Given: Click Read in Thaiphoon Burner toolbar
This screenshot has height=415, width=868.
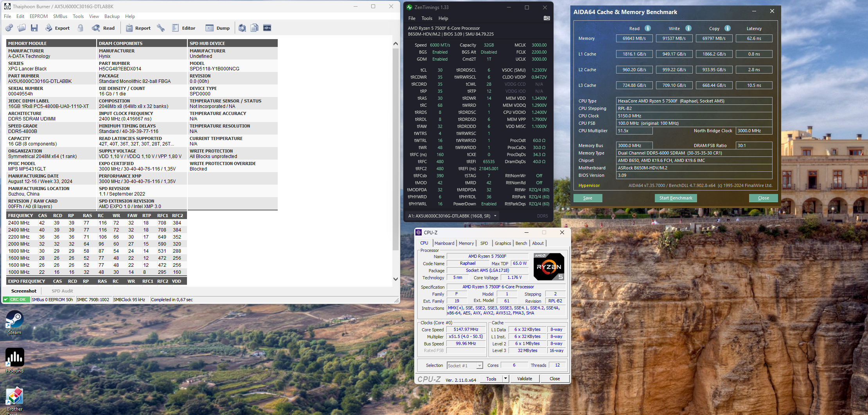Looking at the screenshot, I should (x=103, y=28).
